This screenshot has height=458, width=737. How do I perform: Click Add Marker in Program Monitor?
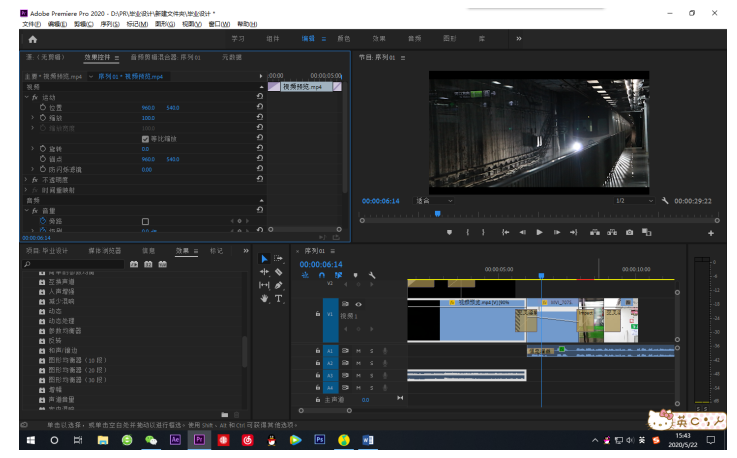pyautogui.click(x=449, y=232)
